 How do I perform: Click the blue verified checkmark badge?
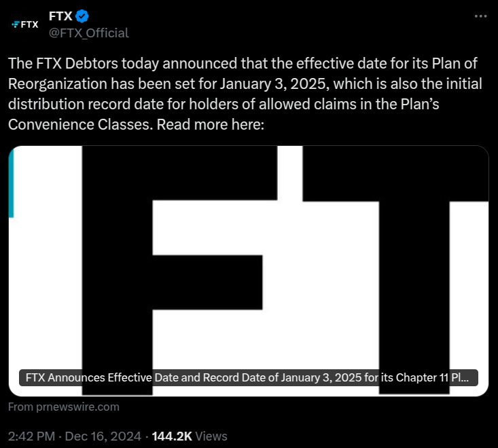point(82,16)
